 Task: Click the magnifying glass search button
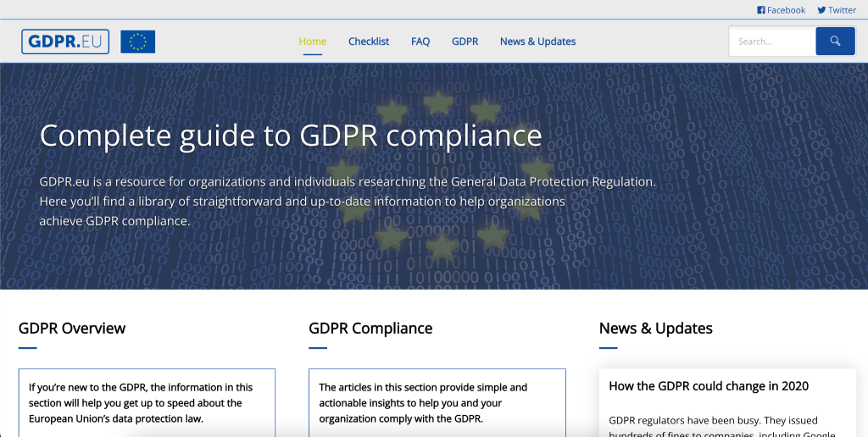tap(835, 41)
